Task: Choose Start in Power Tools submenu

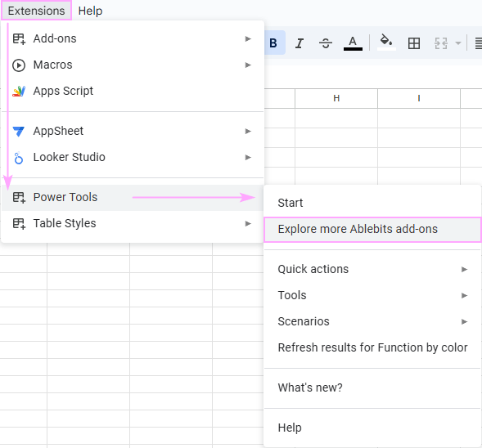Action: [x=372, y=203]
